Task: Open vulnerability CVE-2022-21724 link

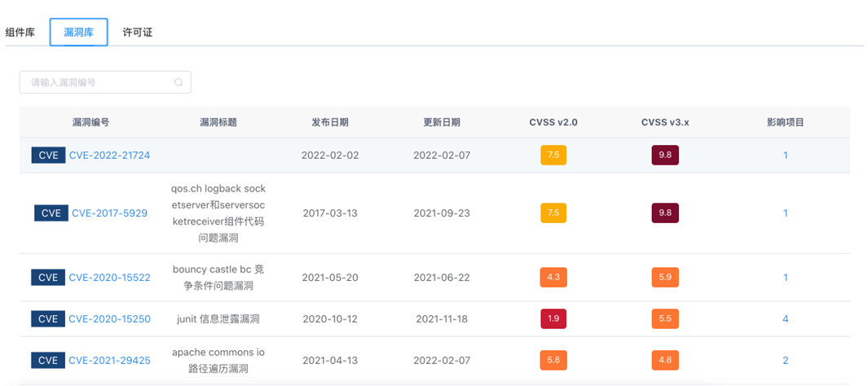Action: point(109,156)
